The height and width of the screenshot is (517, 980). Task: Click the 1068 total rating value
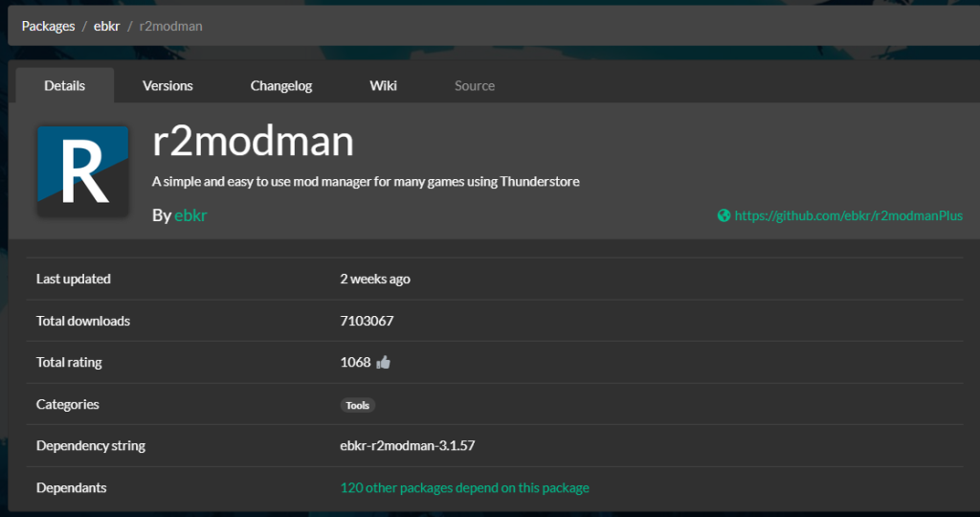[x=356, y=362]
